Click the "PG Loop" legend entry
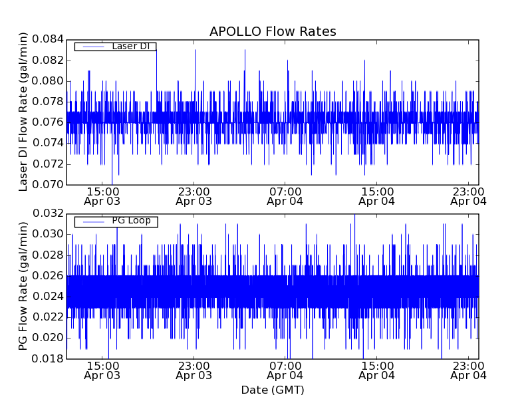 click(x=116, y=221)
